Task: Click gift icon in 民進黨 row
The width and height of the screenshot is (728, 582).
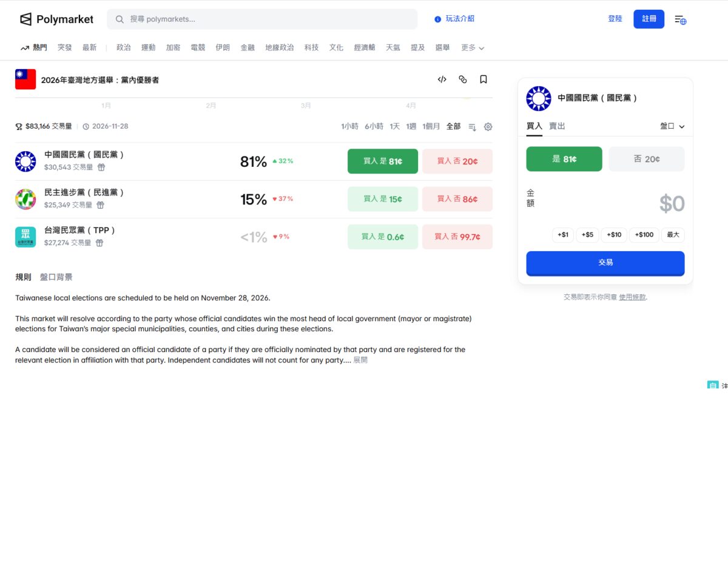Action: click(101, 205)
